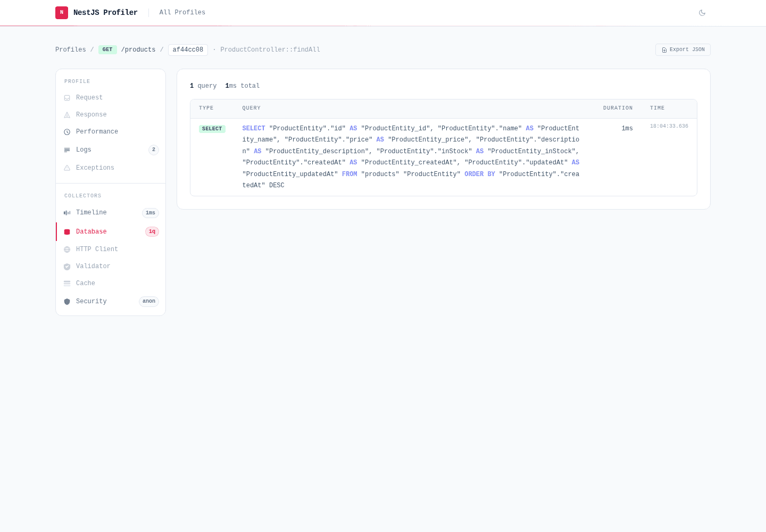Click the Timeline bars icon

click(67, 213)
